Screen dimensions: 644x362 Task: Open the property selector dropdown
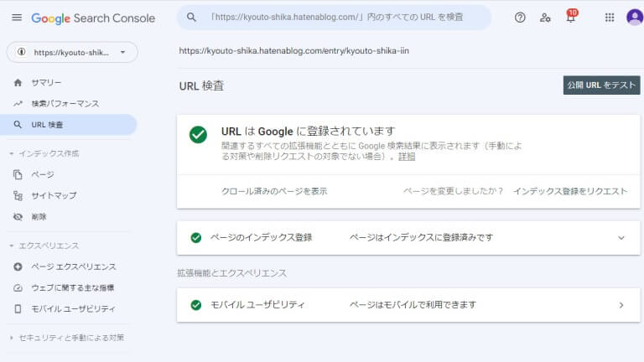72,52
